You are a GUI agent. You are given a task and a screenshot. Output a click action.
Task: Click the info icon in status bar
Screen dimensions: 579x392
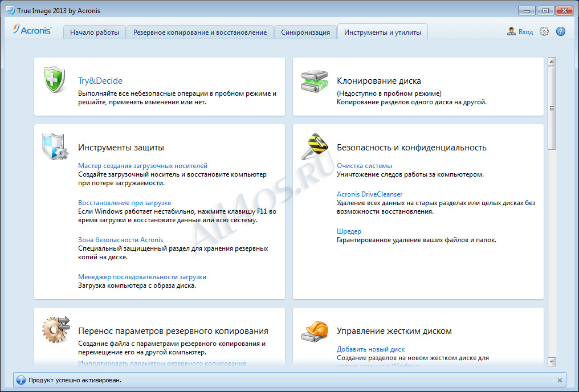(21, 380)
